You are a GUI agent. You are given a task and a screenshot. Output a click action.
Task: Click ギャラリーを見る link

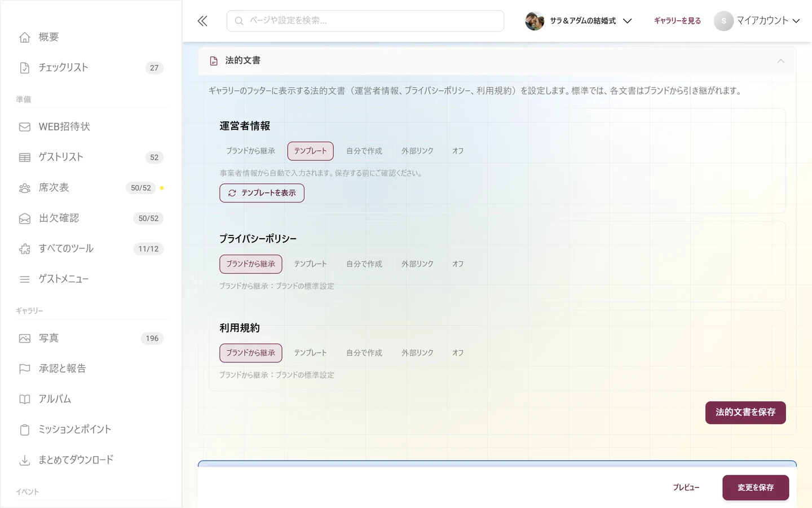point(677,21)
